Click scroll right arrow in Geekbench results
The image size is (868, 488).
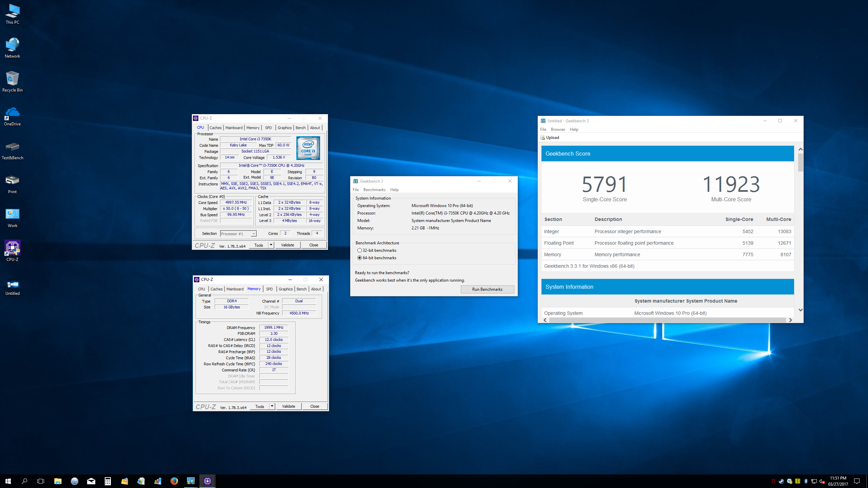coord(790,320)
